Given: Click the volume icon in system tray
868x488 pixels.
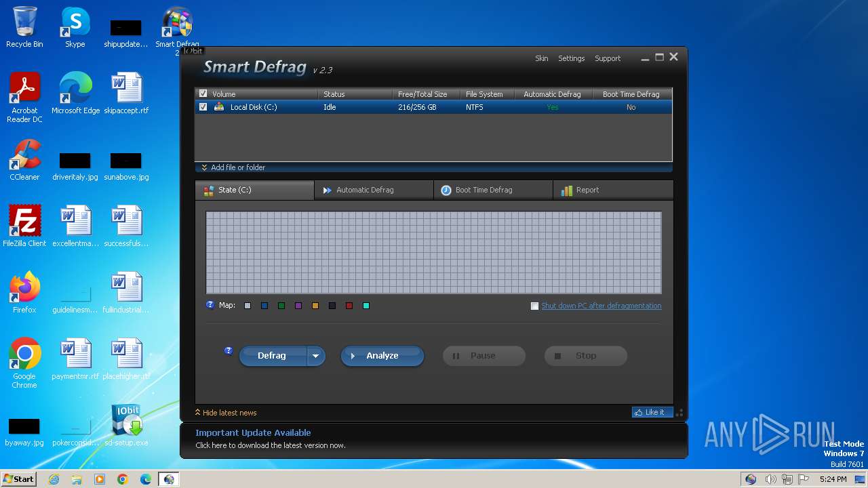Looking at the screenshot, I should pyautogui.click(x=771, y=479).
